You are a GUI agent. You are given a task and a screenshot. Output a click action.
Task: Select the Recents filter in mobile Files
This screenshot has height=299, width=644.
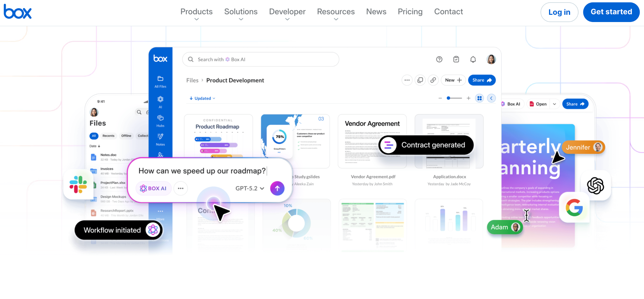point(108,136)
